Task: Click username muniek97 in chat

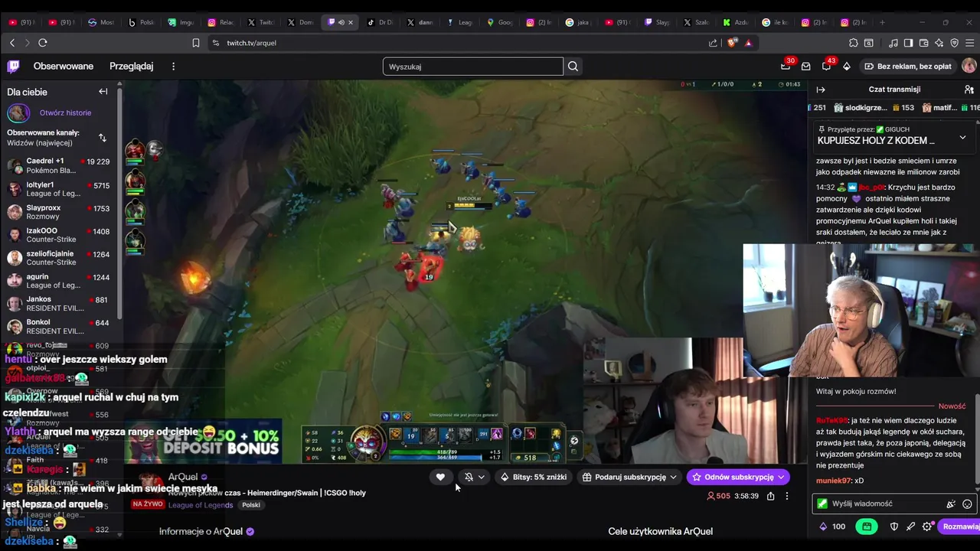Action: point(833,481)
